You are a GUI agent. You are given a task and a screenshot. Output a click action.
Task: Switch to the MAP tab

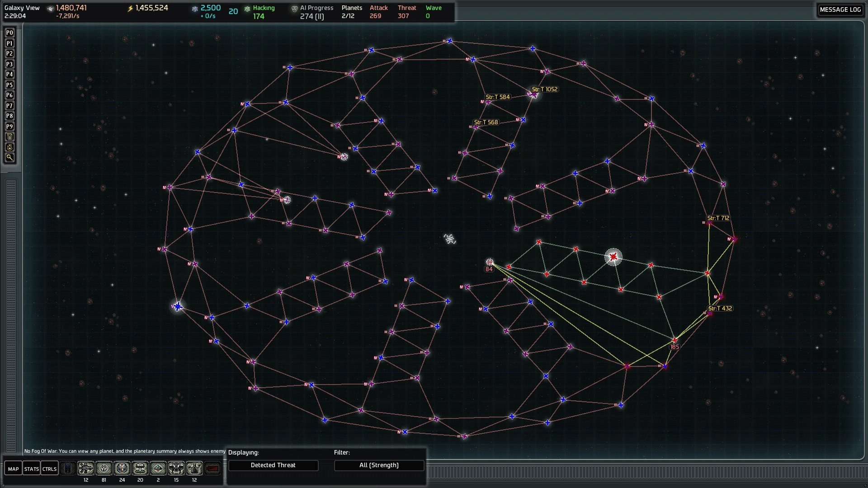[14, 469]
